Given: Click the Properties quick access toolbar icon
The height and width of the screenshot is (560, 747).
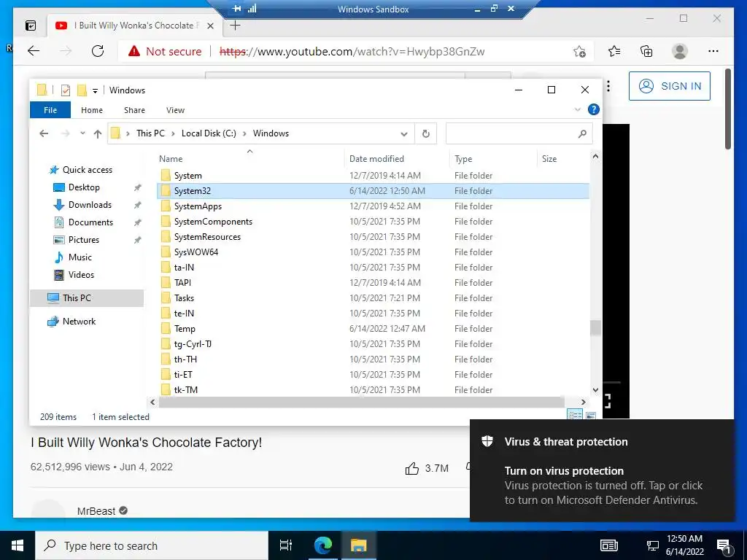Looking at the screenshot, I should [66, 90].
